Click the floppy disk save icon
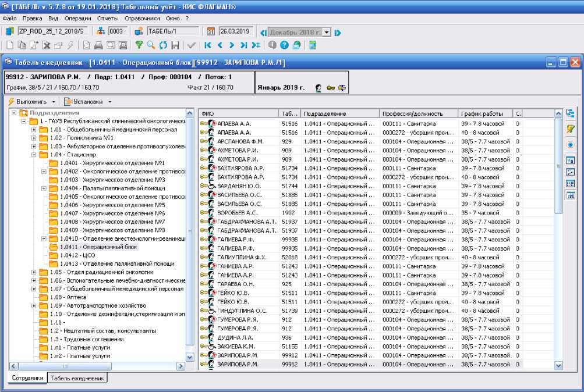The height and width of the screenshot is (392, 584). (175, 45)
